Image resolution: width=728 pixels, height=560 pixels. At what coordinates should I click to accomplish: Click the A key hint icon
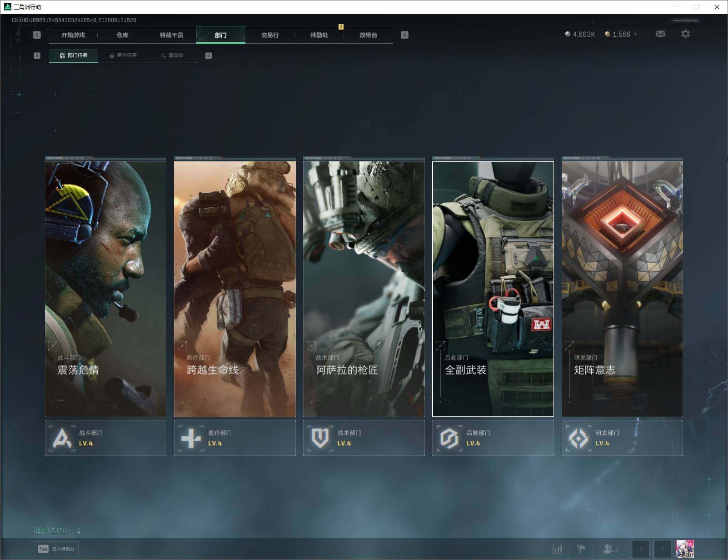37,55
